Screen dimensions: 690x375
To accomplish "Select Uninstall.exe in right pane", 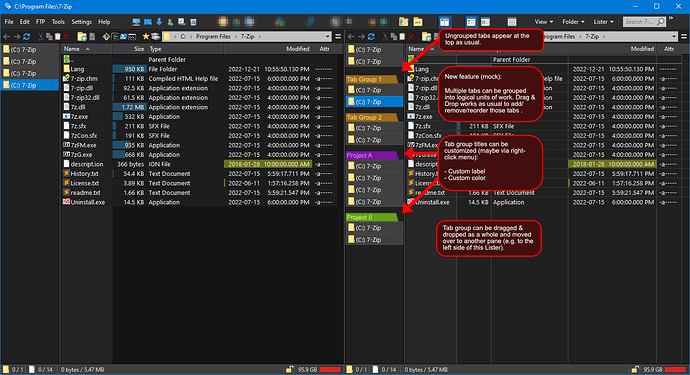I will pyautogui.click(x=432, y=202).
